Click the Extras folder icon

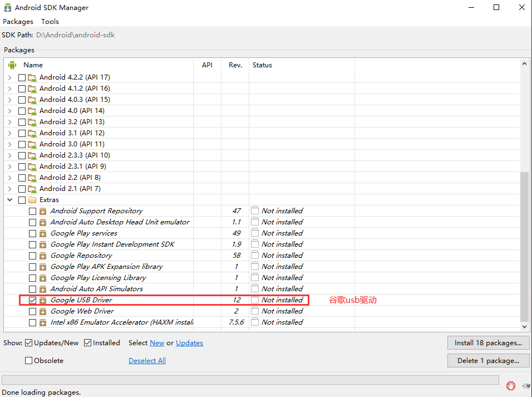point(32,200)
